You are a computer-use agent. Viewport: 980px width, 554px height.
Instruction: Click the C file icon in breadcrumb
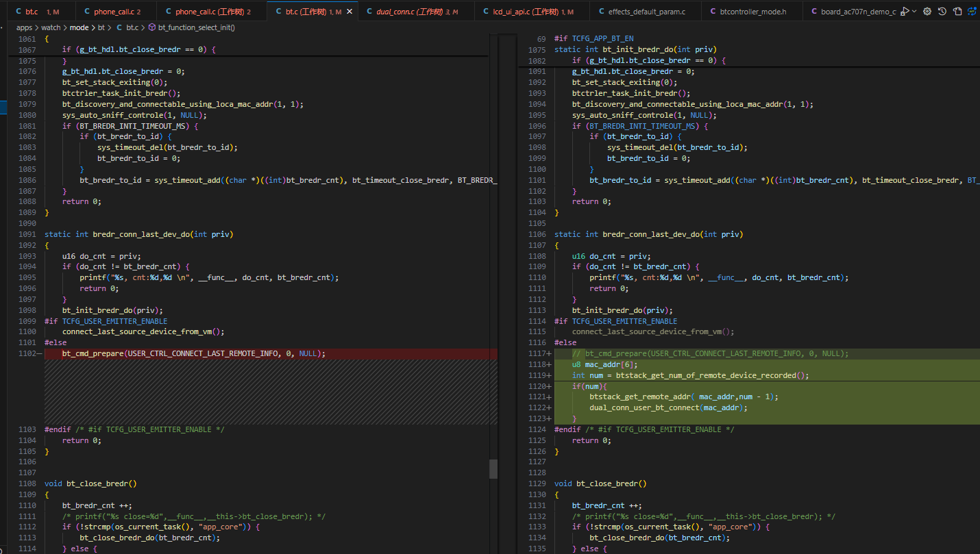coord(119,27)
